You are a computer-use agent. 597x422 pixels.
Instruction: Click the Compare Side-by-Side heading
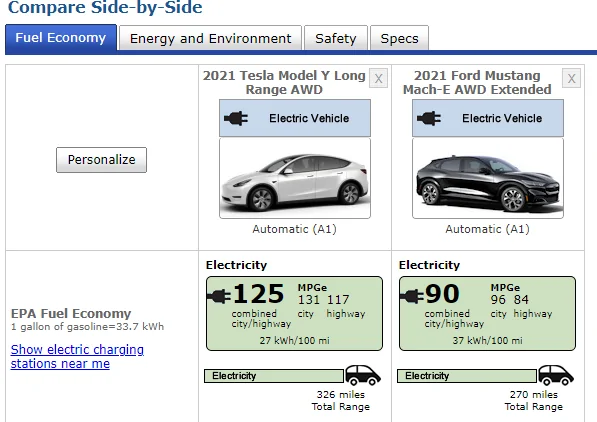[x=105, y=8]
